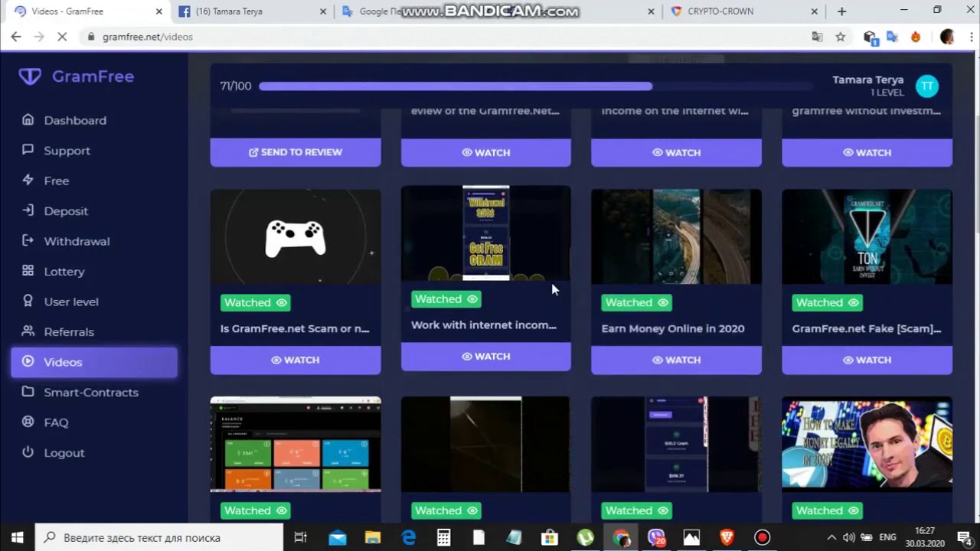Click the Watched eye badge above 'Earn Money Online in 2020'
This screenshot has height=551, width=980.
(x=636, y=302)
